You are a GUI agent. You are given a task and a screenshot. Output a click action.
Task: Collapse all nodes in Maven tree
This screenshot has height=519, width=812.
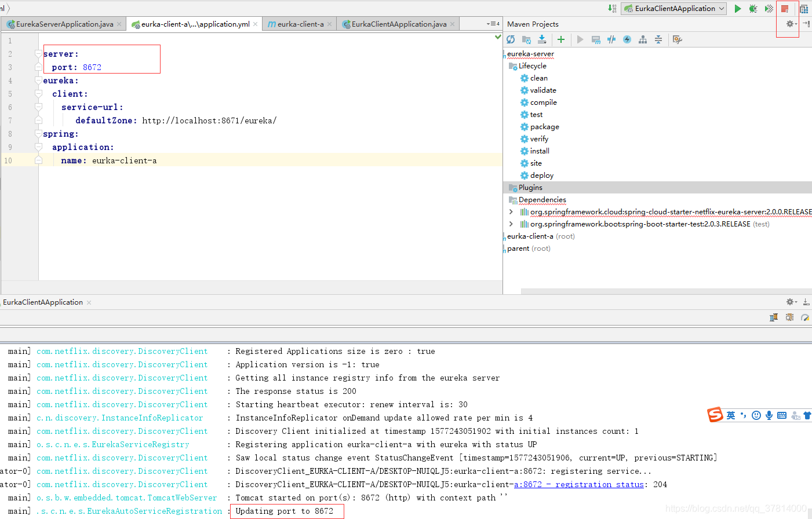(x=658, y=39)
